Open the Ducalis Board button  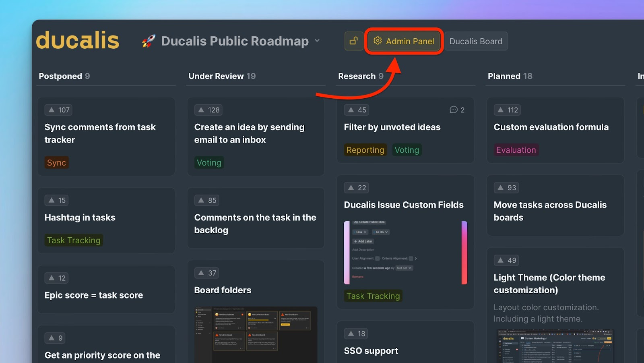(x=476, y=41)
